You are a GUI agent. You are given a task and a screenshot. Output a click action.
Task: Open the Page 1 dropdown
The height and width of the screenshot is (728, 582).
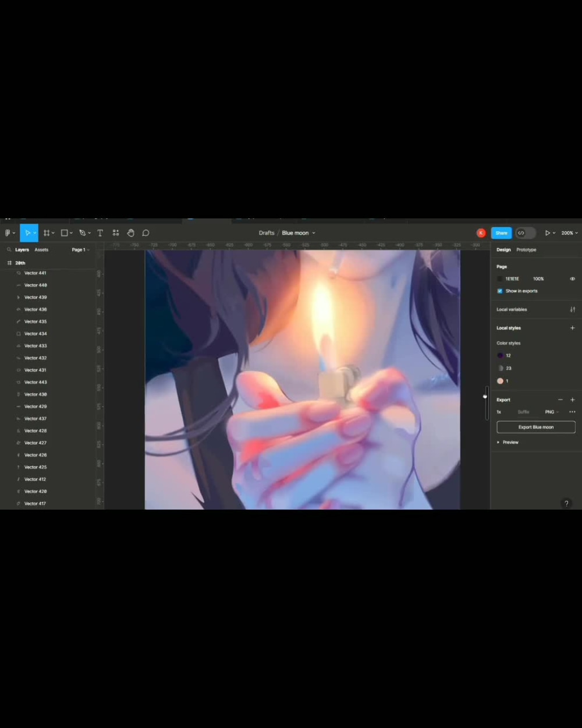[x=80, y=250]
